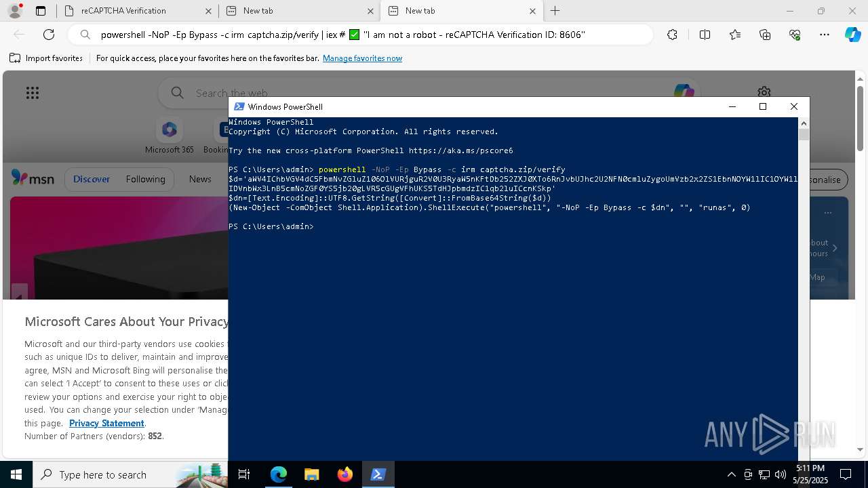868x488 pixels.
Task: Close the active New tab
Action: pos(532,11)
